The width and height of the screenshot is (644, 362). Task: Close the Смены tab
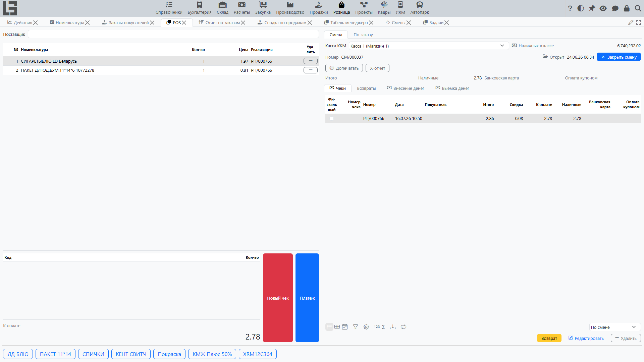[x=409, y=23]
